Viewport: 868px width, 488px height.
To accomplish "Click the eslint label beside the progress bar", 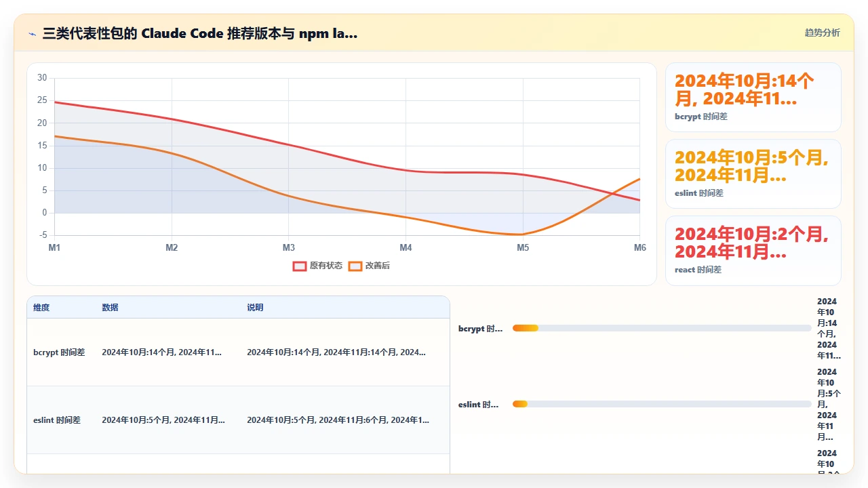I will 478,405.
